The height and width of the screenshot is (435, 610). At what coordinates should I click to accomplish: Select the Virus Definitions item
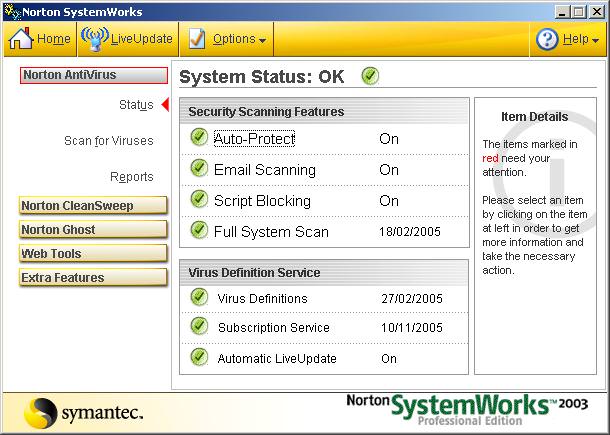(263, 298)
